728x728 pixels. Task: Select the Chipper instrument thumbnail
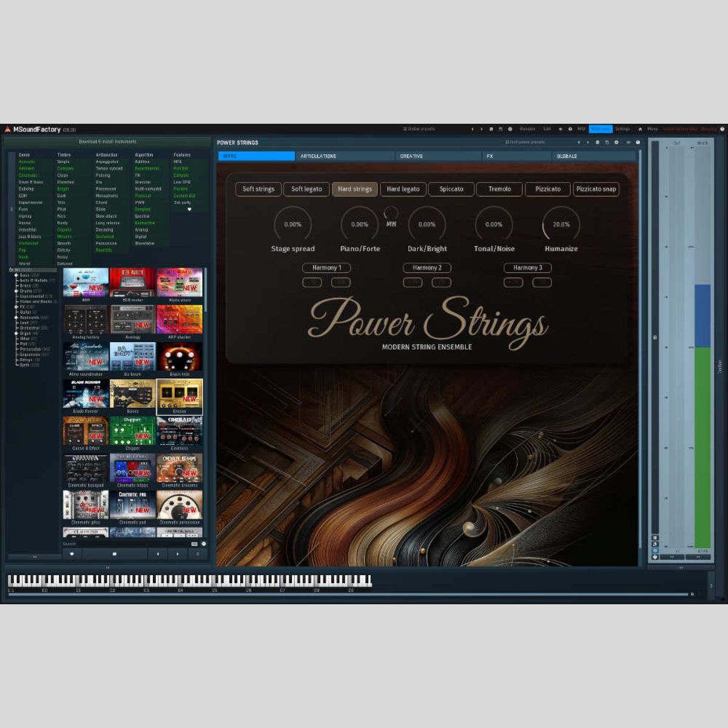133,431
